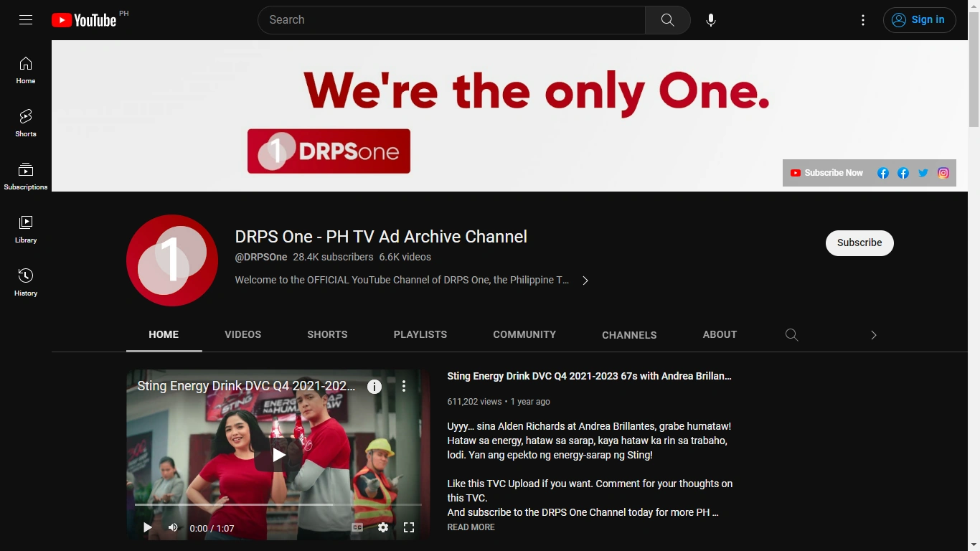Open the COMMUNITY tab

[524, 335]
